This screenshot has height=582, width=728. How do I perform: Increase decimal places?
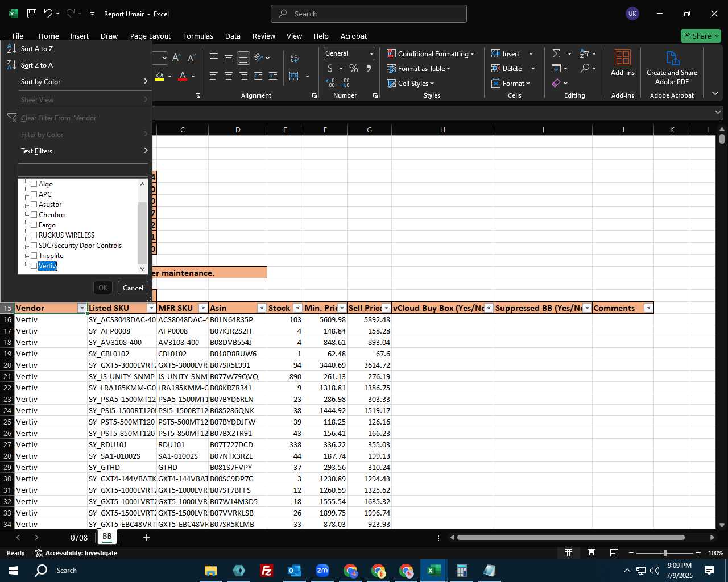[330, 83]
